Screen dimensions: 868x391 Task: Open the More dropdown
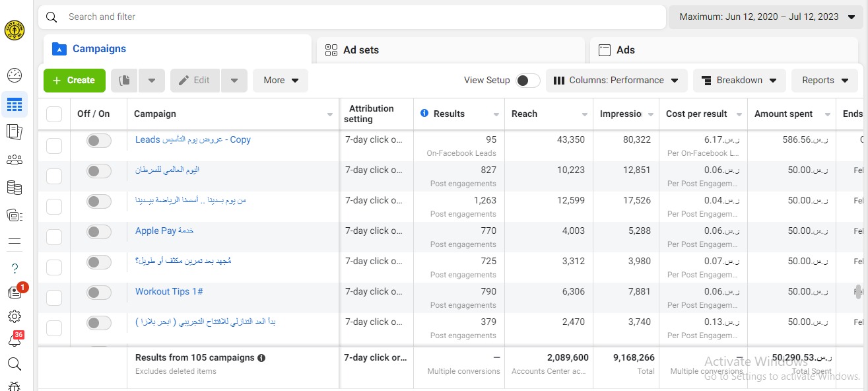tap(281, 81)
